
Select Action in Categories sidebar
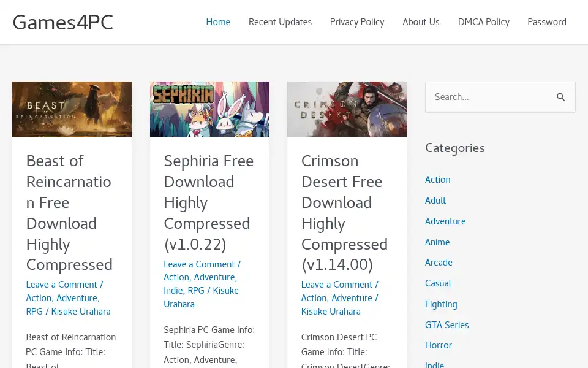click(437, 180)
